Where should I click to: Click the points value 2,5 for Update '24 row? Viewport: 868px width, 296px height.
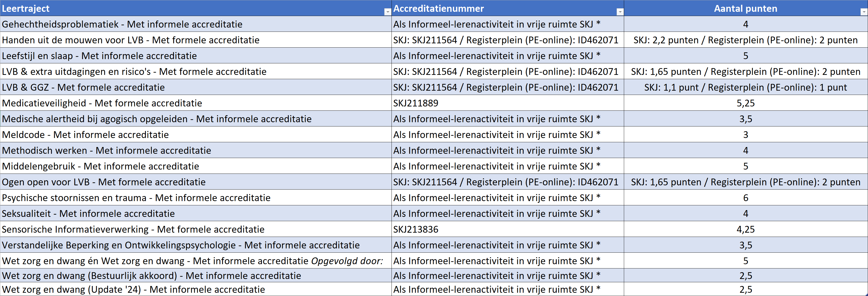coord(746,289)
